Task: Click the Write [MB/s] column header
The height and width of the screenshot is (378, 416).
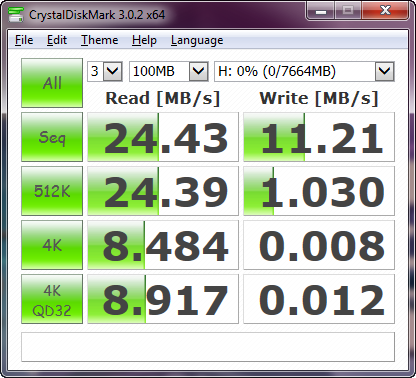Action: 319,98
